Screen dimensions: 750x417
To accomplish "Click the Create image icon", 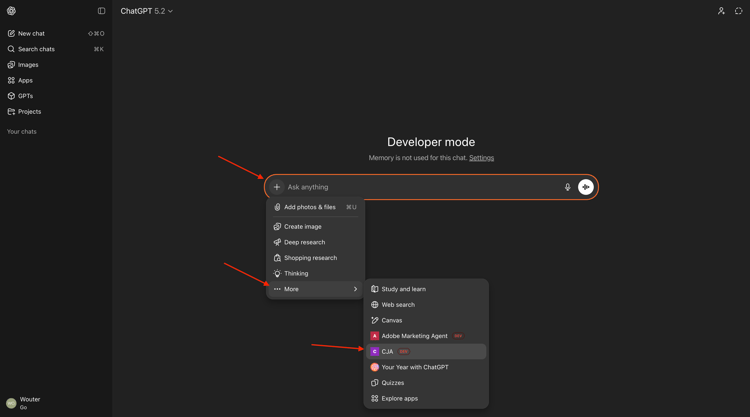I will click(277, 227).
